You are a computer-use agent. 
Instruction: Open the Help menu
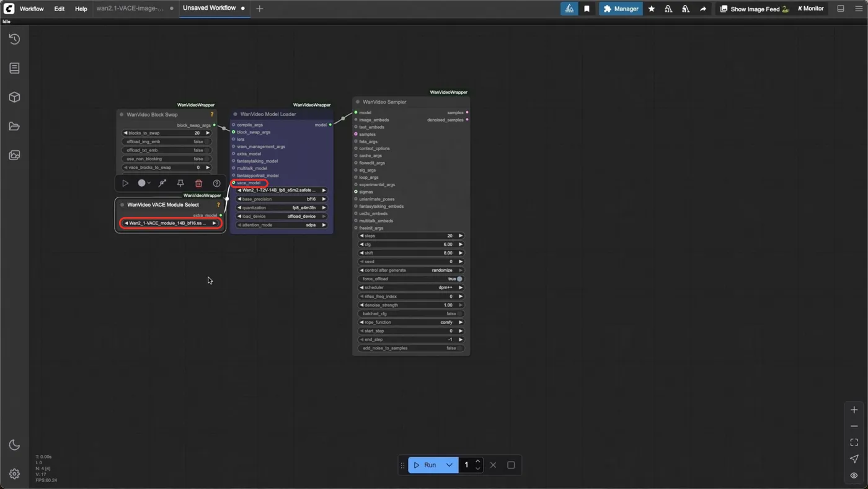[x=81, y=9]
